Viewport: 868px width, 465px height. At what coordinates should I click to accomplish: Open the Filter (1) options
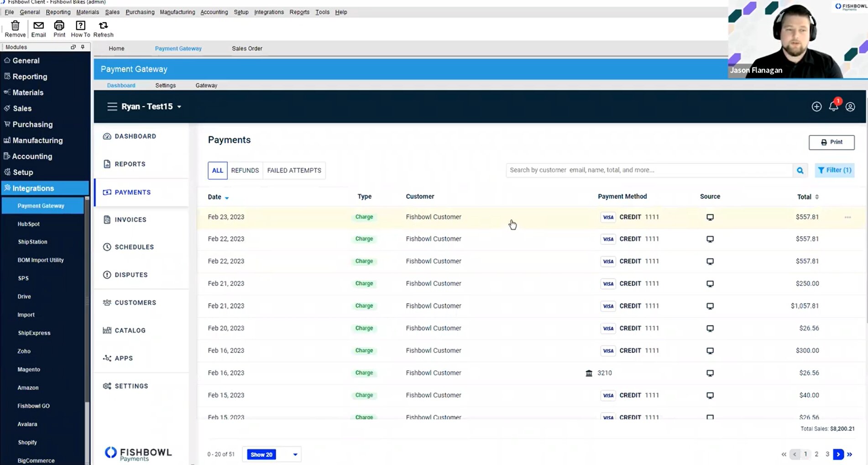coord(834,170)
